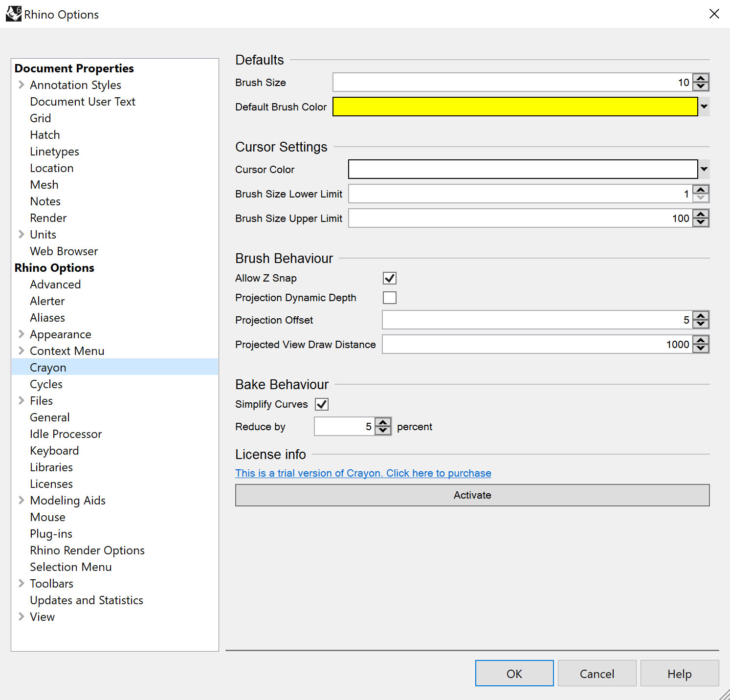The width and height of the screenshot is (730, 700).
Task: Click the Rhino app icon in title bar
Action: click(x=14, y=14)
